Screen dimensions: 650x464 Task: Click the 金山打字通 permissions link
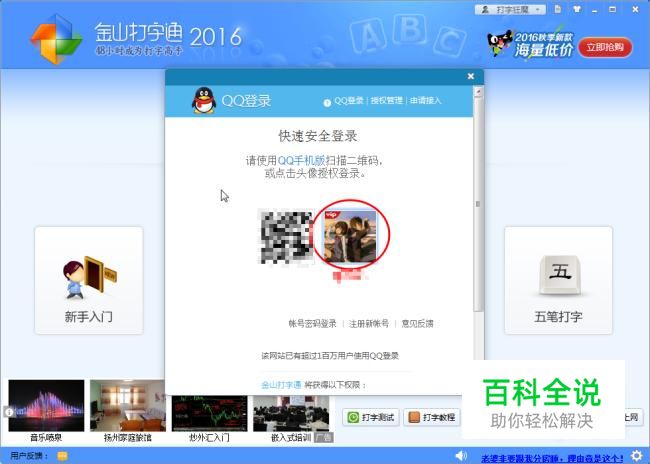(281, 385)
